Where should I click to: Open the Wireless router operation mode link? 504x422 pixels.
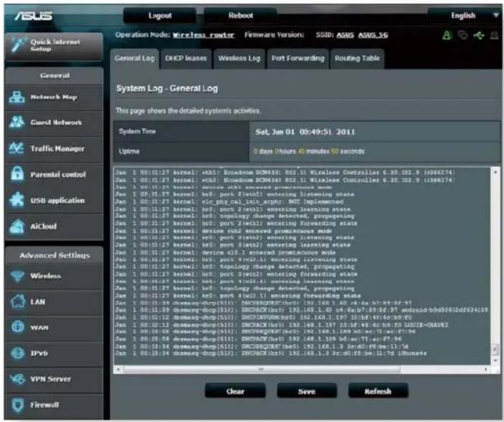click(203, 35)
